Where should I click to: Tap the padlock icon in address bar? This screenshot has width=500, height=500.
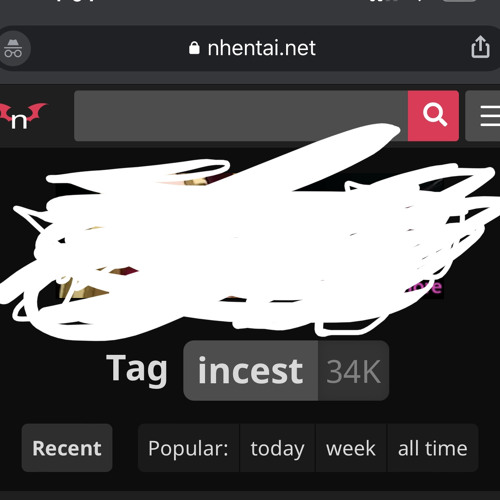pyautogui.click(x=194, y=48)
